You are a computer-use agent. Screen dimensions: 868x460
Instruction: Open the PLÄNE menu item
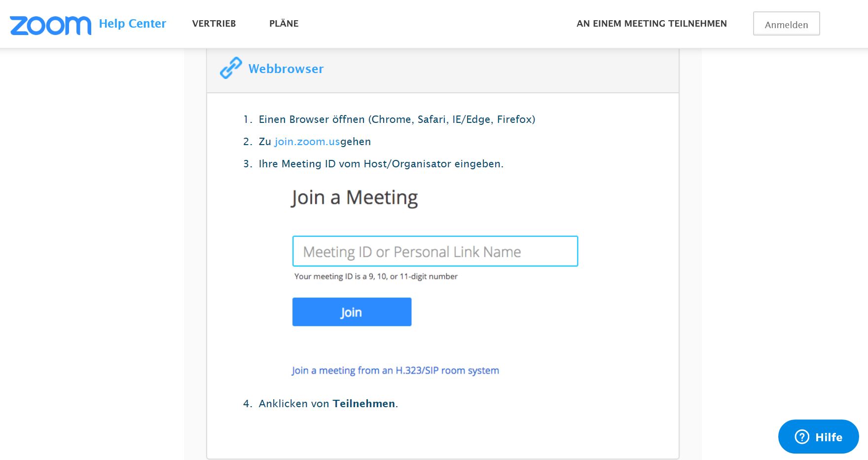[284, 23]
